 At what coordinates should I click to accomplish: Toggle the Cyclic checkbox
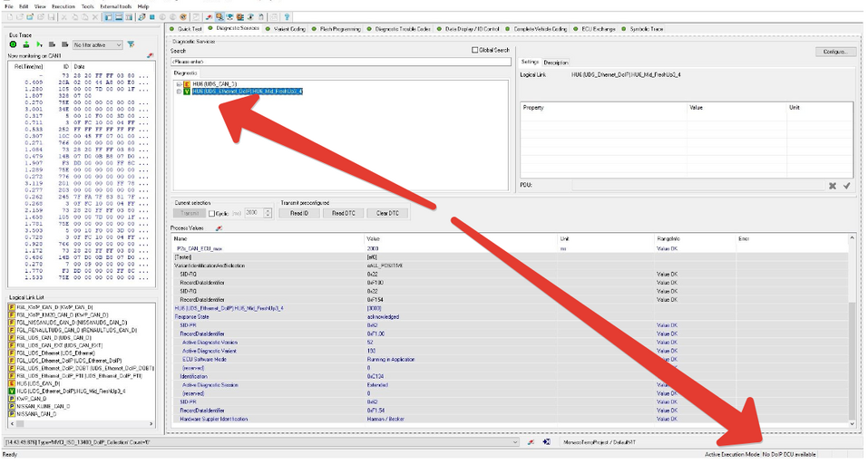click(x=211, y=214)
